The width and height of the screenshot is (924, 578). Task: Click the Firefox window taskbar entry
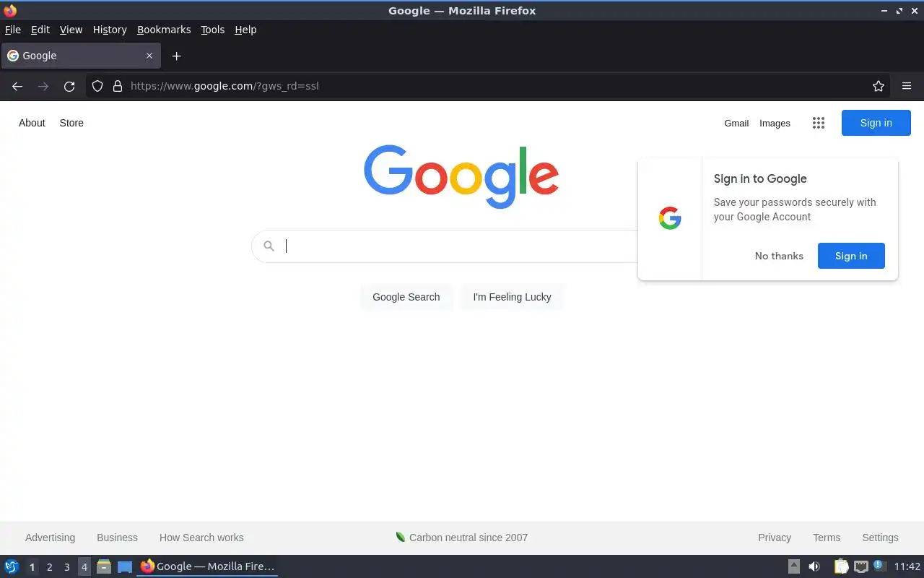click(x=208, y=566)
